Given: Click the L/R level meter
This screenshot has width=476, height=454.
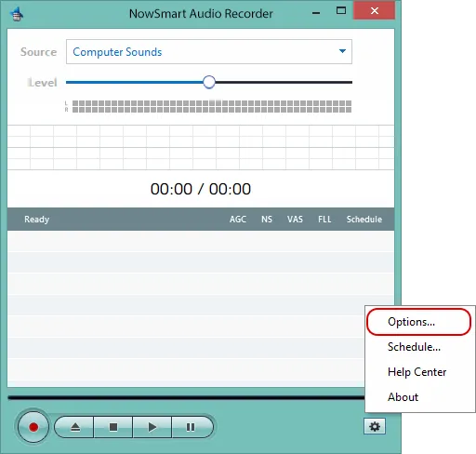Looking at the screenshot, I should [x=212, y=106].
